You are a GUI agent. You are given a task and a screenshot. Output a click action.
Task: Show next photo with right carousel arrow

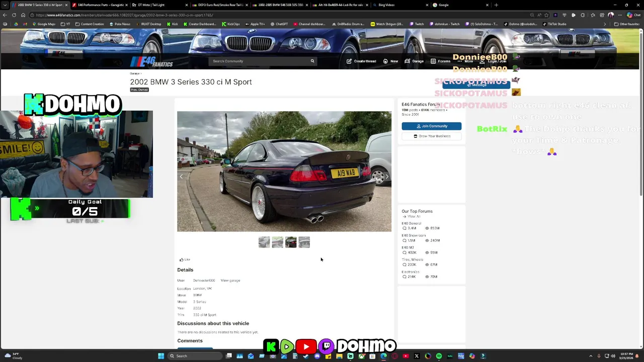point(387,176)
